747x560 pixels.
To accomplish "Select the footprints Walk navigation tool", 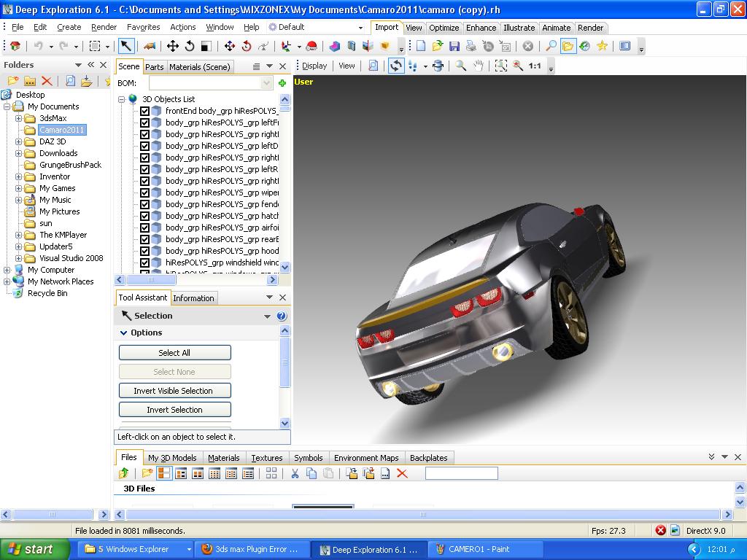I will point(413,66).
